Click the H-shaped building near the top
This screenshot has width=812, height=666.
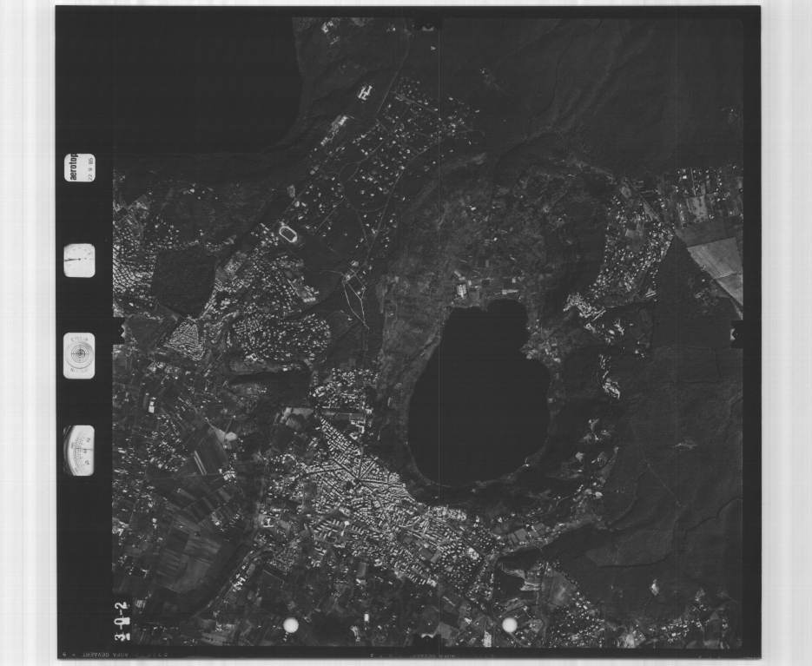[366, 90]
